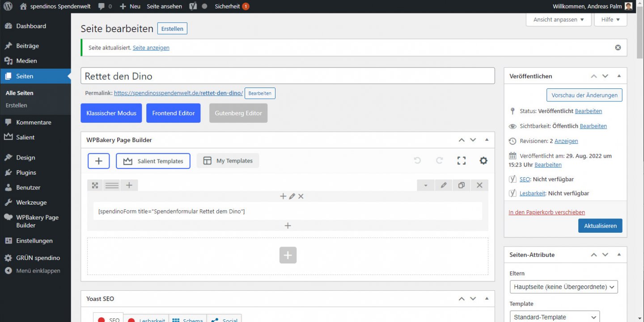The width and height of the screenshot is (644, 322).
Task: Open Hilfe dropdown
Action: pyautogui.click(x=610, y=20)
